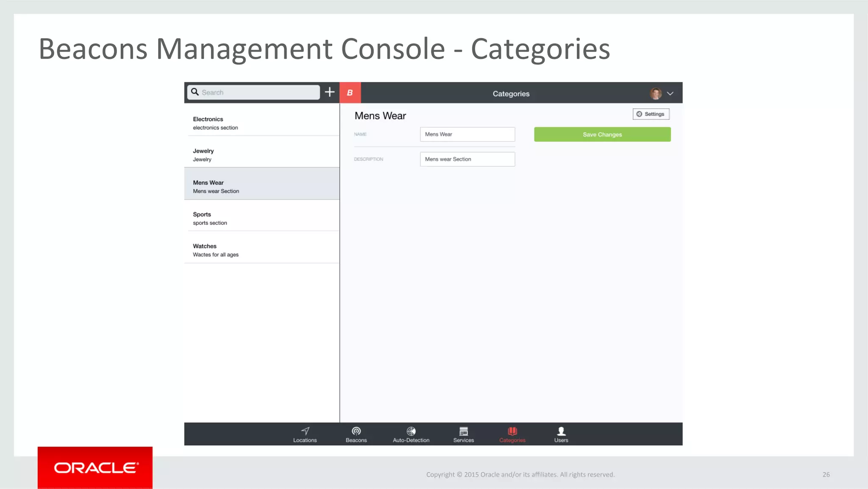Expand the user menu chevron
The width and height of the screenshot is (868, 489).
[x=670, y=93]
